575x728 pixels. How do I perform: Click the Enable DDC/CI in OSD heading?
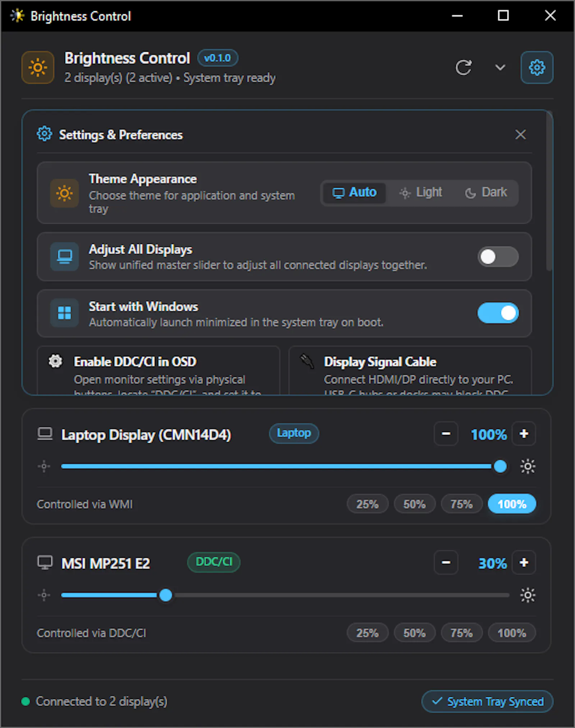click(x=135, y=362)
